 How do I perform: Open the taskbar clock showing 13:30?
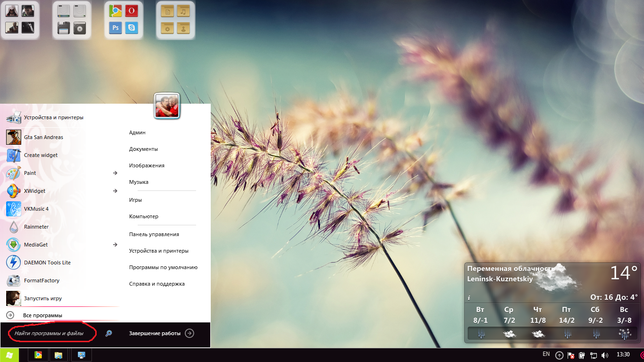coord(623,354)
